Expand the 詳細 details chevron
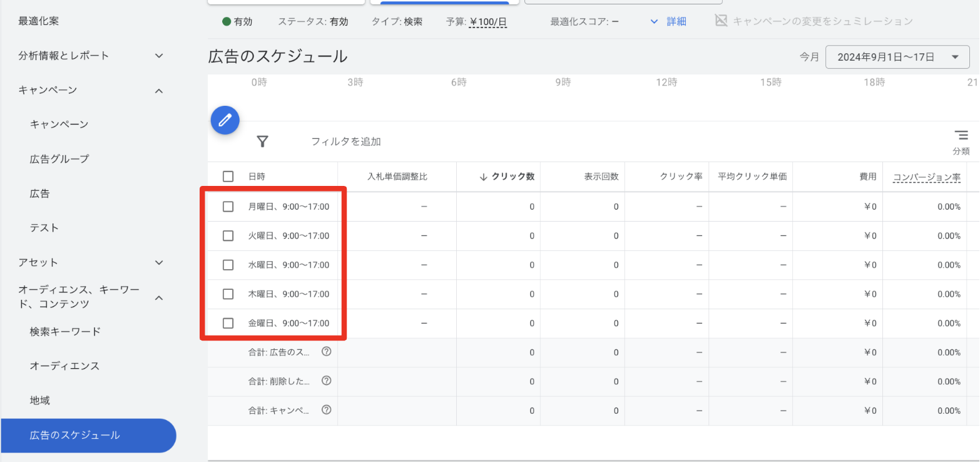 [x=655, y=21]
